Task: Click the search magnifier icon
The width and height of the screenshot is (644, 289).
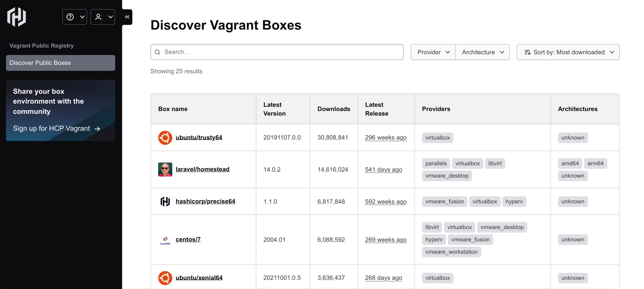Action: coord(157,52)
